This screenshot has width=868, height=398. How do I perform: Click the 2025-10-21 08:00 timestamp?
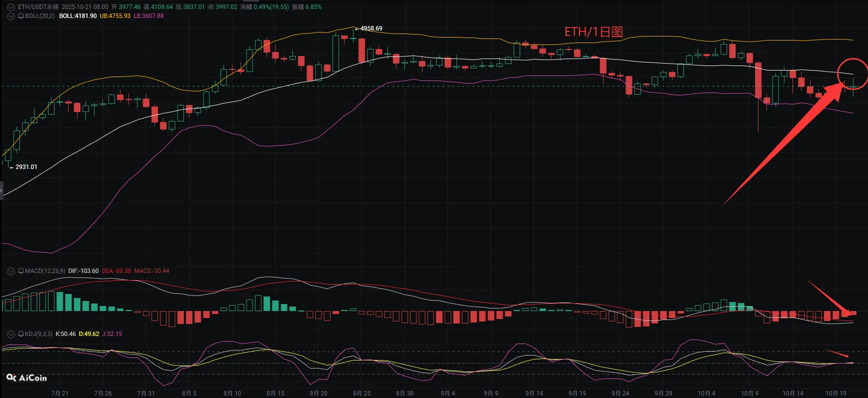point(85,7)
